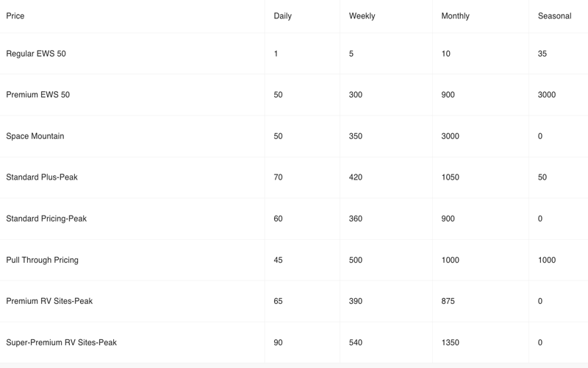Click the Super-Premium RV Sites-Peak row label
Screen dimensions: 588x368
tap(61, 342)
